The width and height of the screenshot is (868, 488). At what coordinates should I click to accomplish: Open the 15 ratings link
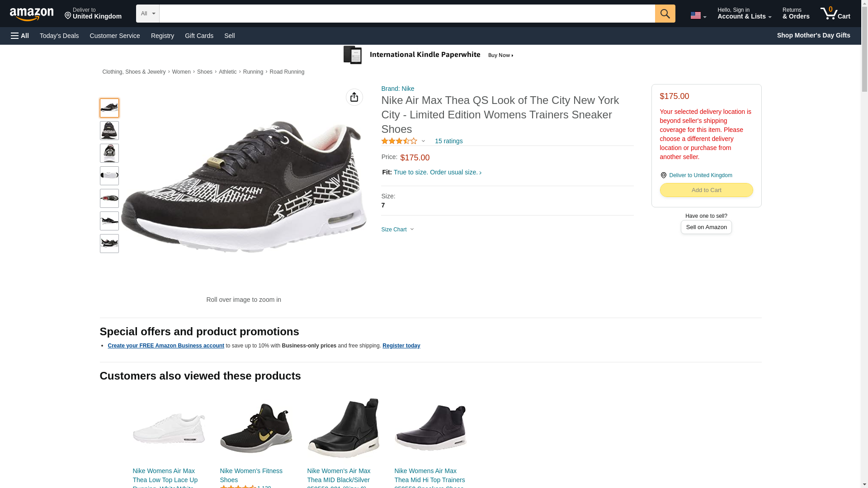(x=448, y=141)
